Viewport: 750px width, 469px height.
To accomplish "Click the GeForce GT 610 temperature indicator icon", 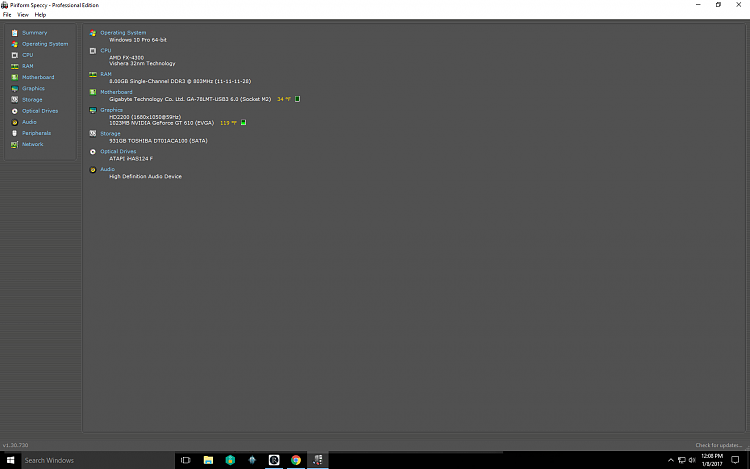I will 243,123.
